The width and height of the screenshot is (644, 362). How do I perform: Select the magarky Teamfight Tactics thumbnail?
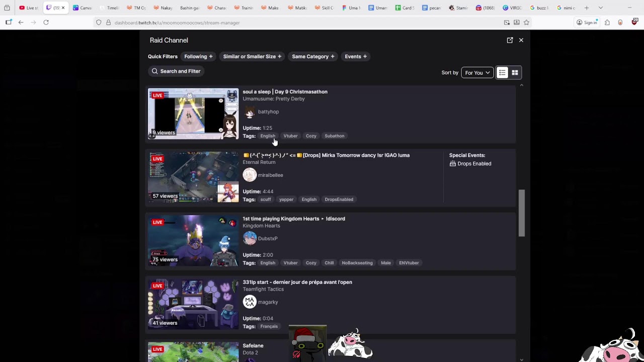pos(193,304)
